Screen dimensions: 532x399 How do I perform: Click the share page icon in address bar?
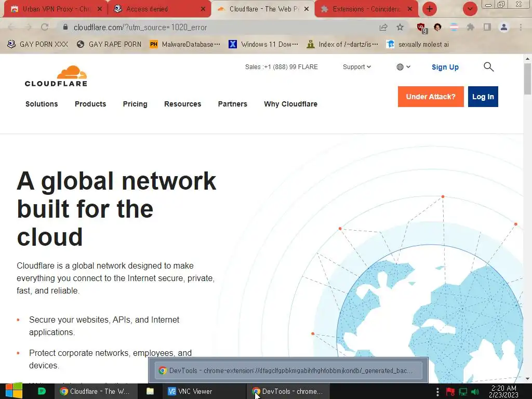point(383,27)
